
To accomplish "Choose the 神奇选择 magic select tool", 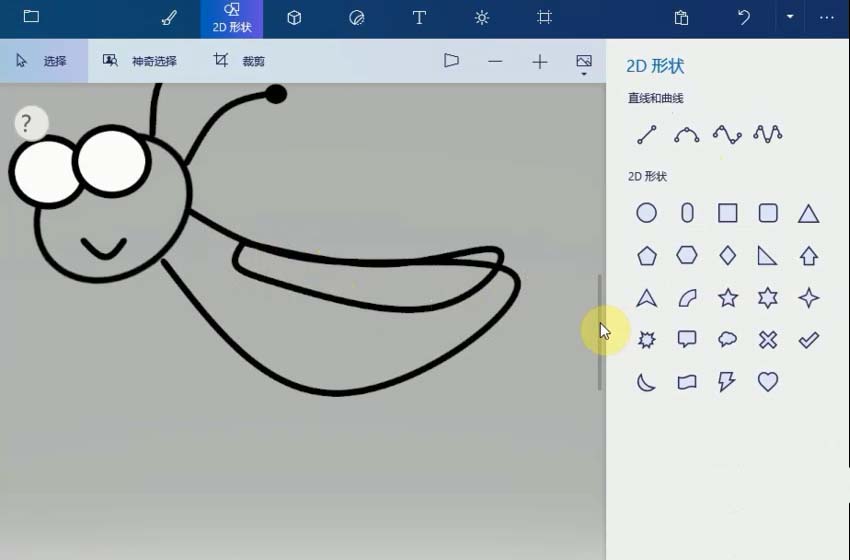I will pos(140,61).
